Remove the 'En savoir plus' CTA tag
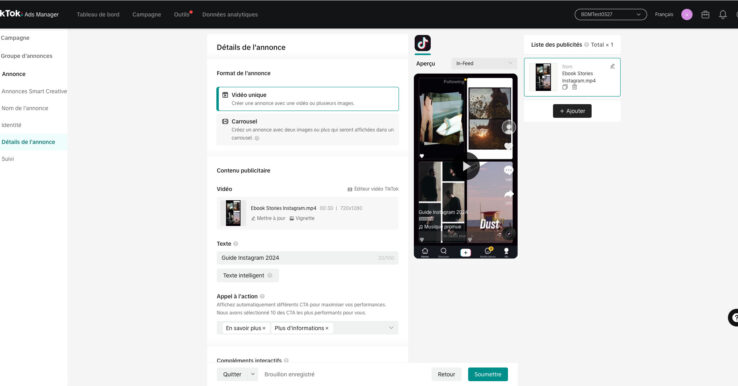This screenshot has width=738, height=386. click(x=264, y=328)
